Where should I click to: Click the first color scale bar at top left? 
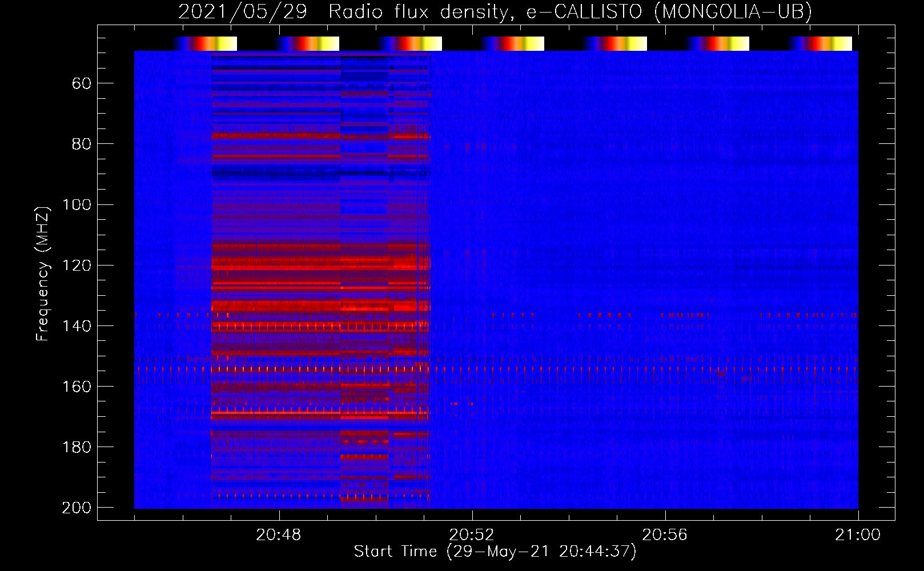pos(205,43)
